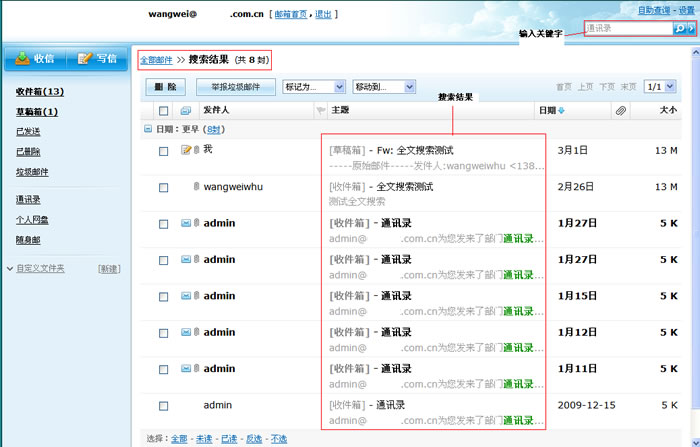700x447 pixels.
Task: Click the 收信 receive mail button
Action: (34, 58)
